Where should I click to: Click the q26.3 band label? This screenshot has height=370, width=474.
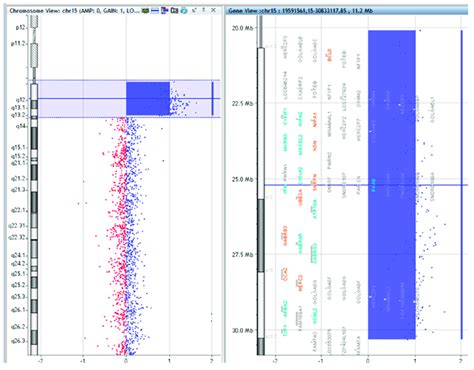pos(19,341)
